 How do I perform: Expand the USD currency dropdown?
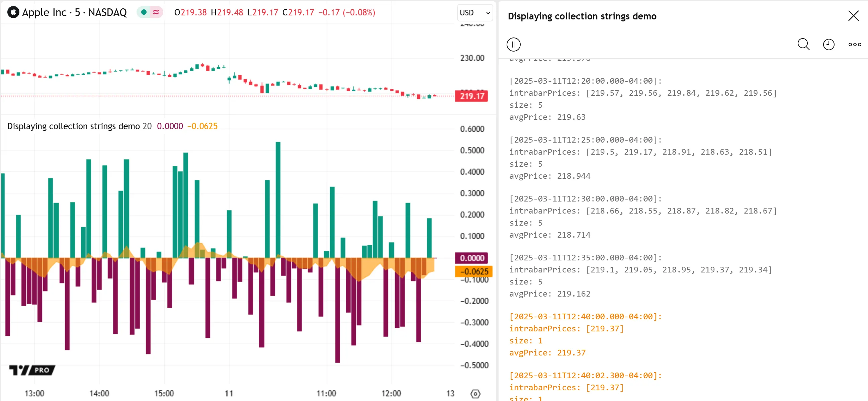[x=474, y=13]
